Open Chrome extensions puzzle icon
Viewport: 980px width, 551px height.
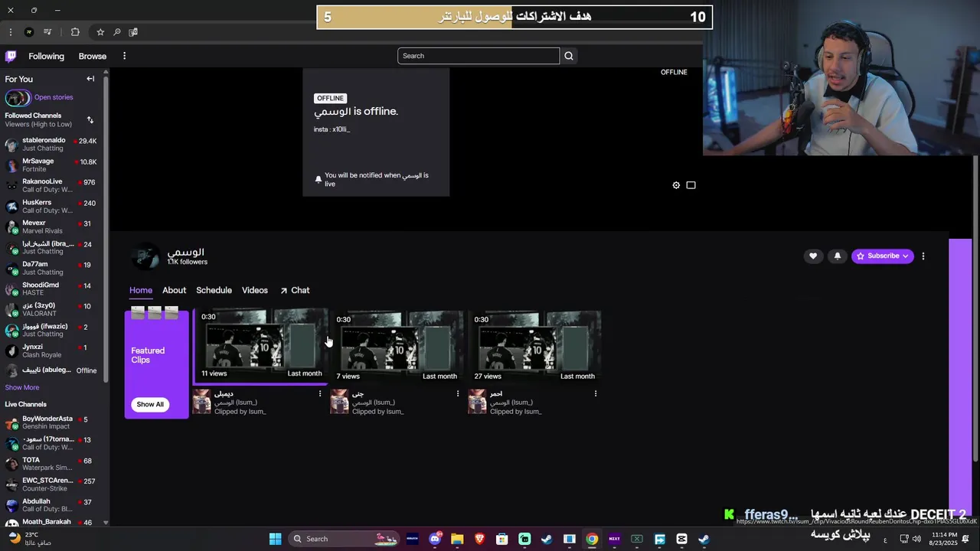[75, 32]
